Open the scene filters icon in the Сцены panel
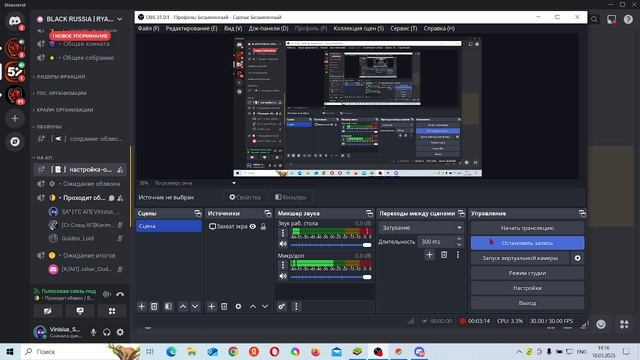This screenshot has width=640, height=360. coord(168,306)
